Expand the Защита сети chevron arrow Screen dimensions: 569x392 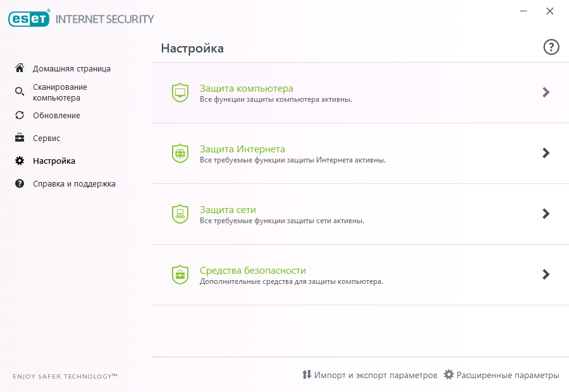pyautogui.click(x=546, y=214)
